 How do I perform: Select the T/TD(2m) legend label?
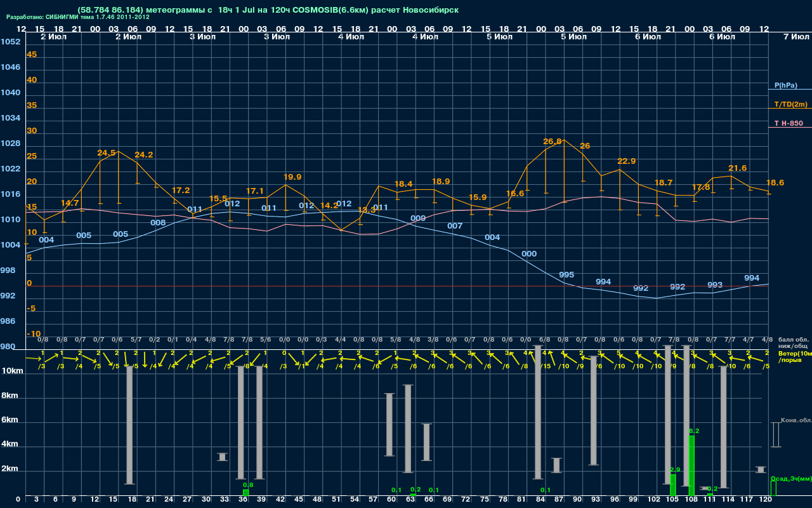[790, 104]
